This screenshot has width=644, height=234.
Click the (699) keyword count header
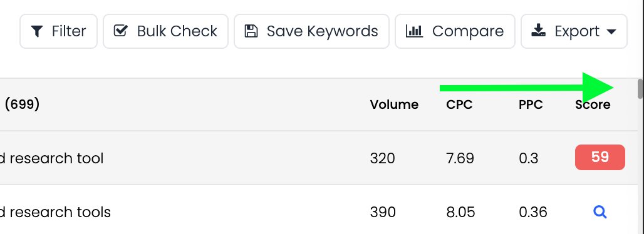[x=22, y=104]
